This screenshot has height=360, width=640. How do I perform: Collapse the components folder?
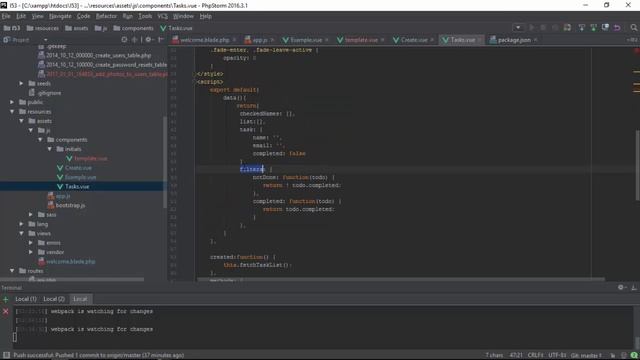coord(40,140)
